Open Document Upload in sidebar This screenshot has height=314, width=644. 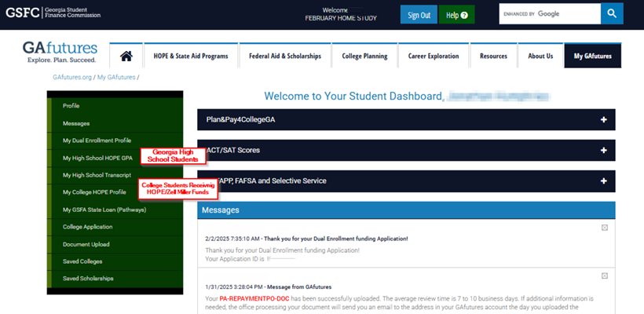point(115,244)
